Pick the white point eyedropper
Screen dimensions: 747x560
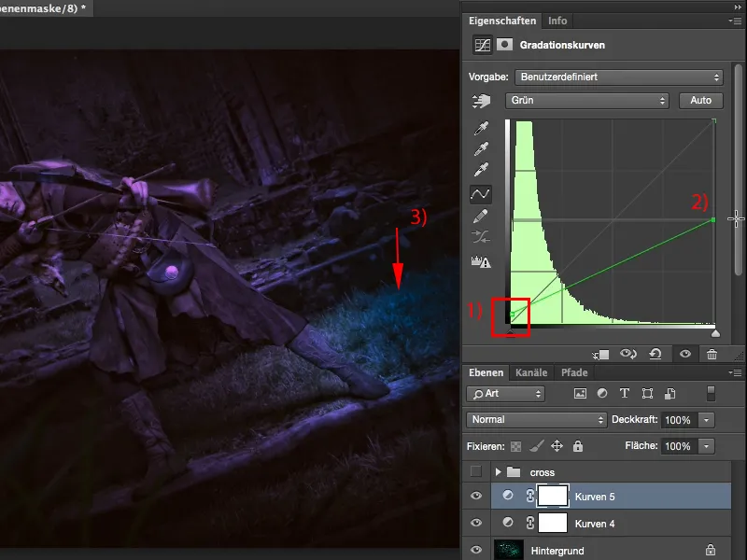click(481, 170)
